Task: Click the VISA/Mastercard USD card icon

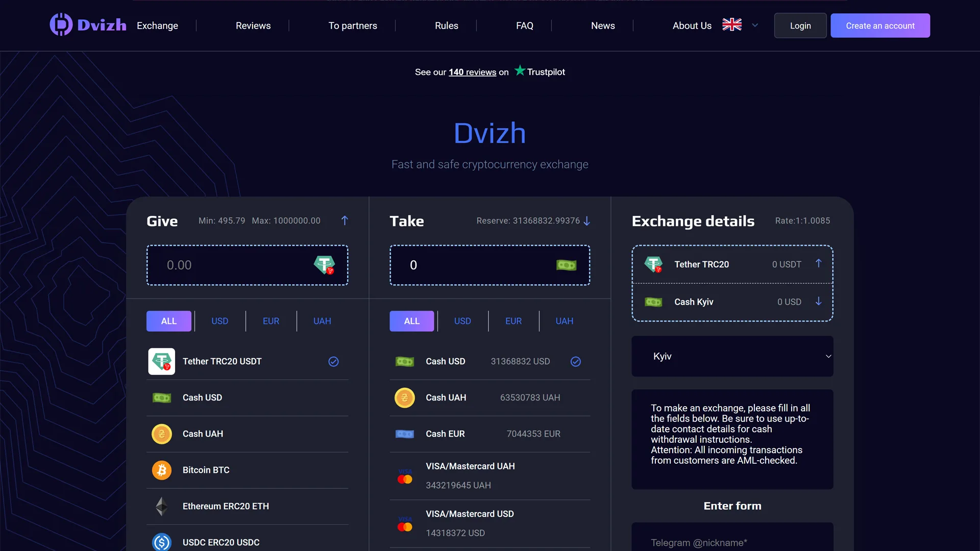Action: [x=405, y=524]
